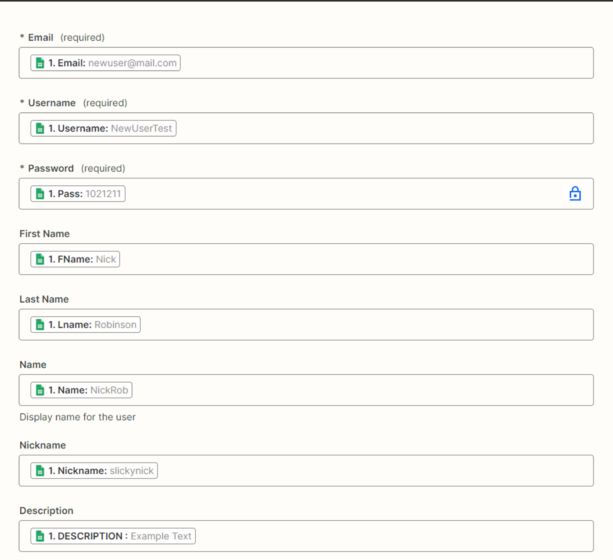The height and width of the screenshot is (560, 613).
Task: Click the green sheet icon in Pass pill
Action: [40, 194]
